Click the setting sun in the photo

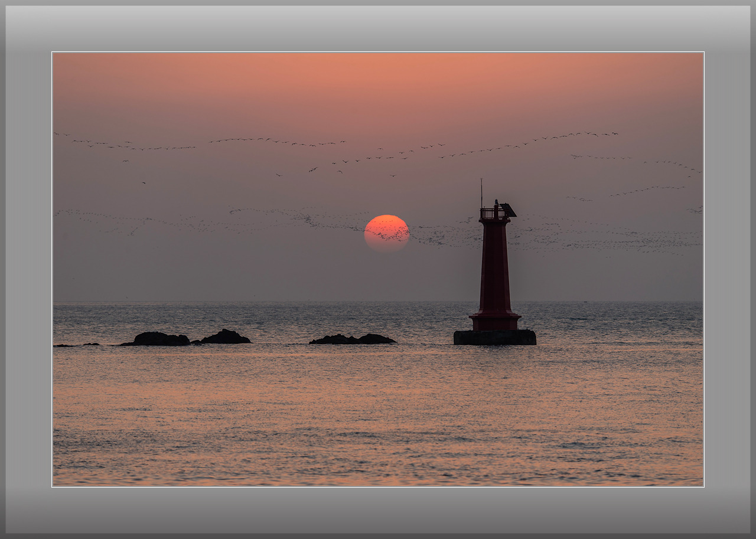coord(387,233)
